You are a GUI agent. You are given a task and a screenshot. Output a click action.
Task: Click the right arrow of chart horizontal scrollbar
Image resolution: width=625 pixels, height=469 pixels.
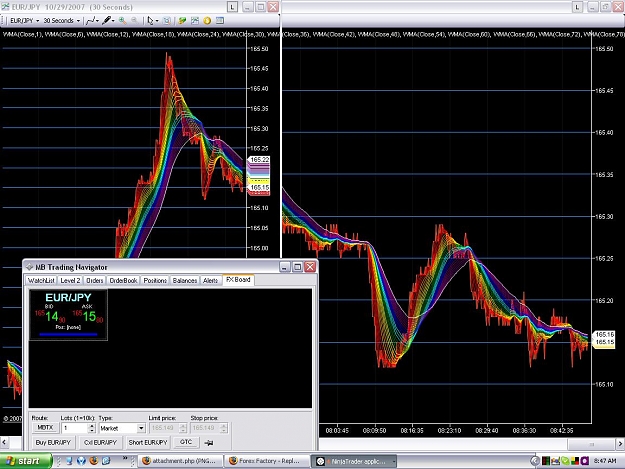coord(621,444)
